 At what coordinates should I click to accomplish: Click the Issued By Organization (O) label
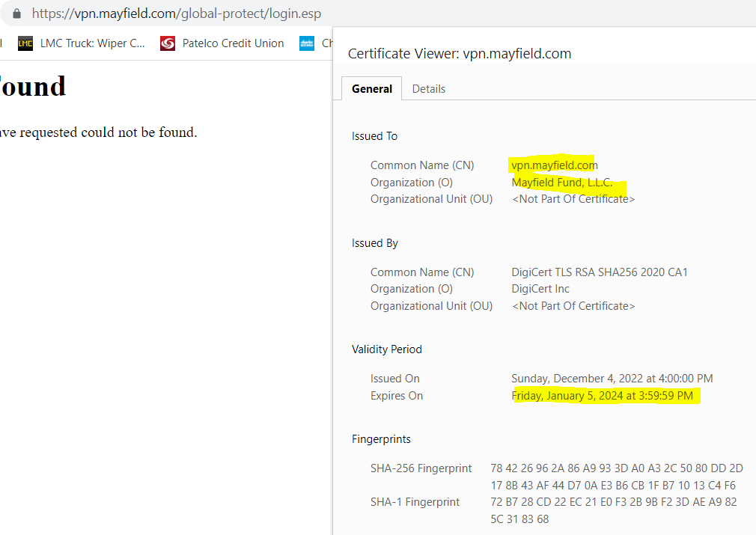point(411,289)
